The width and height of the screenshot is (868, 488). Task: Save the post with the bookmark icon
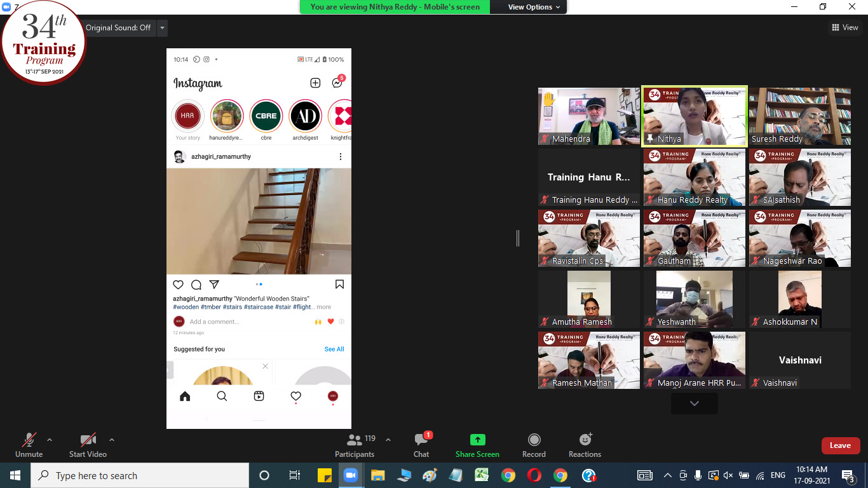click(x=339, y=285)
